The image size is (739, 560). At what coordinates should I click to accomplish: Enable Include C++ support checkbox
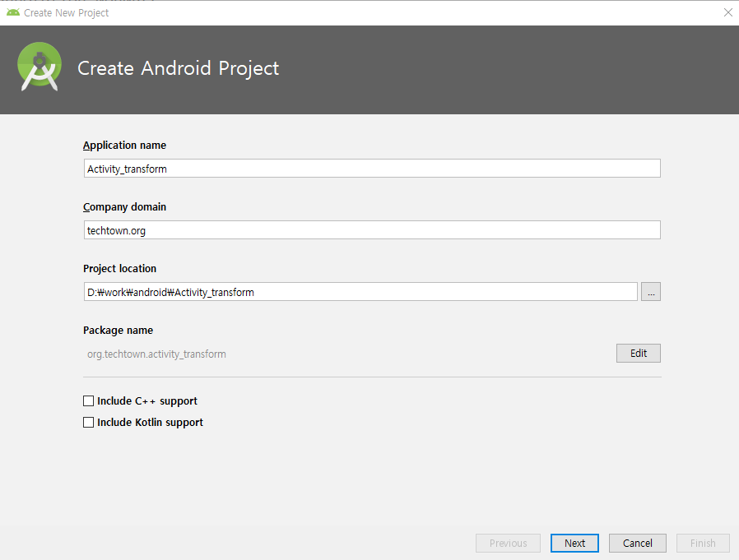coord(88,400)
